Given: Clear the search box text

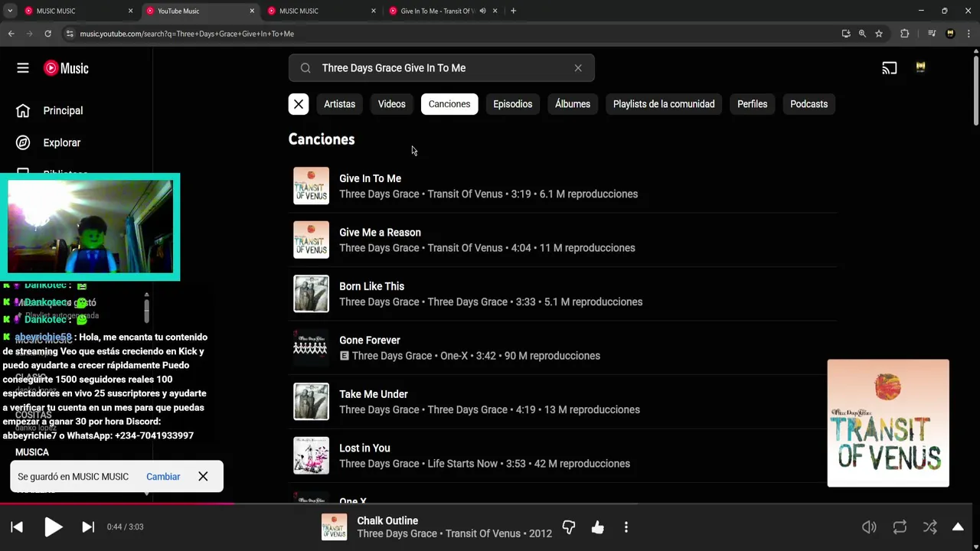Looking at the screenshot, I should [x=578, y=68].
